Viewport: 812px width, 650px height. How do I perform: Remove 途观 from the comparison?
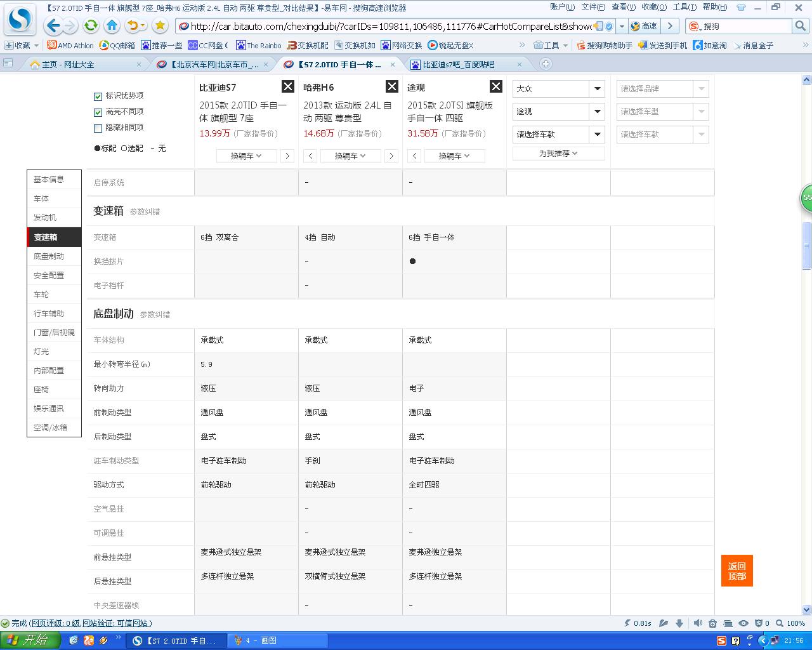496,87
